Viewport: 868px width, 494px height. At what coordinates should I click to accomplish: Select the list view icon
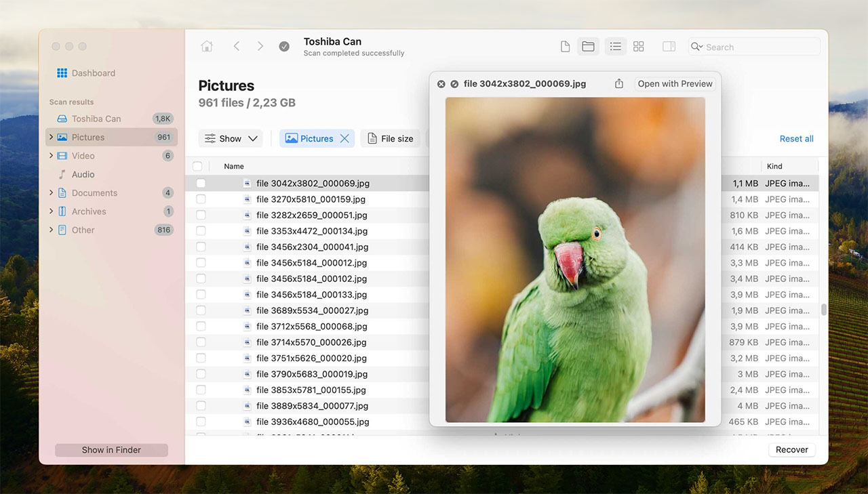click(615, 46)
